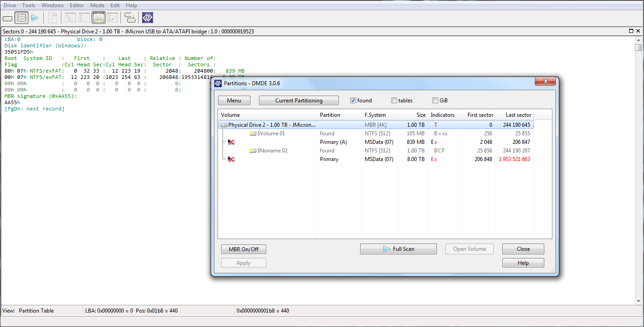
Task: Click the crossed-out icon on Primary (A) row
Action: click(231, 142)
